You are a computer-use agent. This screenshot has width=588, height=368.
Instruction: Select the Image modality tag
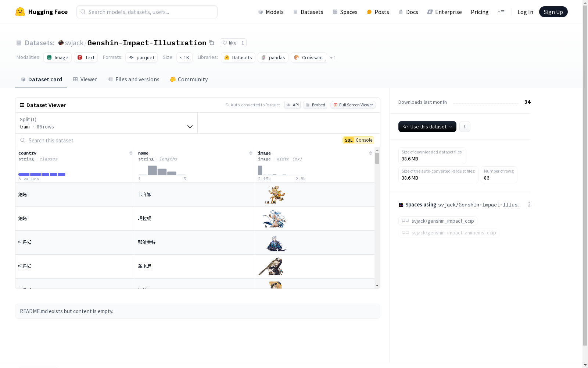click(58, 57)
